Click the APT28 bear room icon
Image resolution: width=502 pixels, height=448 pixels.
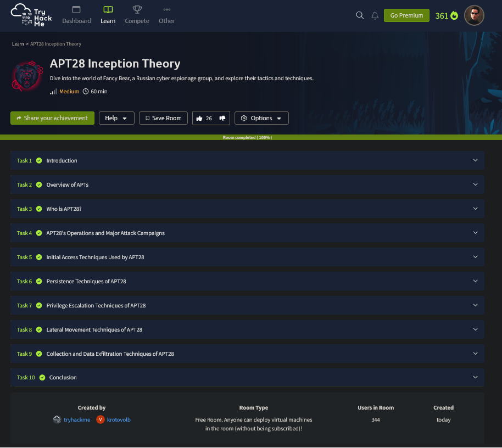[x=27, y=76]
